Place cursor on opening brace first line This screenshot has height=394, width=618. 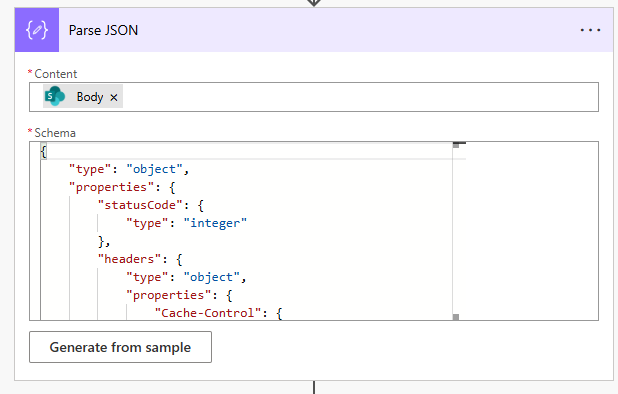point(43,151)
